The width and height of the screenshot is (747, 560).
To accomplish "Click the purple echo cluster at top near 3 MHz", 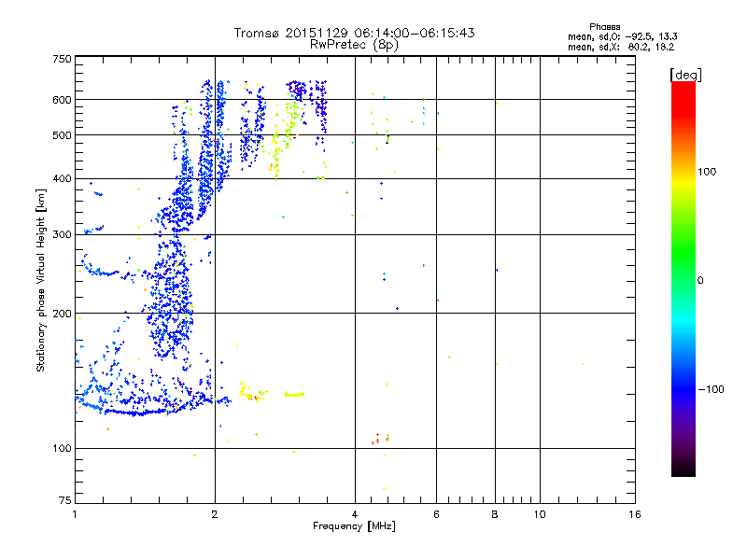I will 297,89.
